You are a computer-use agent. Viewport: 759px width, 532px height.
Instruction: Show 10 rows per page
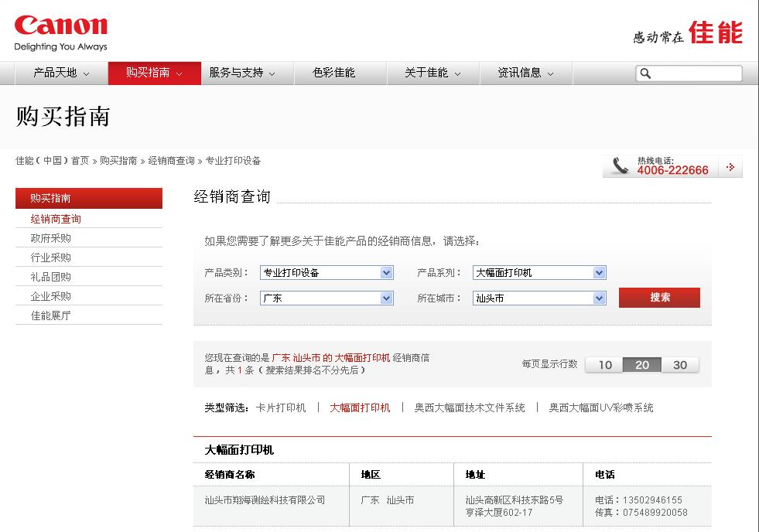(x=604, y=365)
